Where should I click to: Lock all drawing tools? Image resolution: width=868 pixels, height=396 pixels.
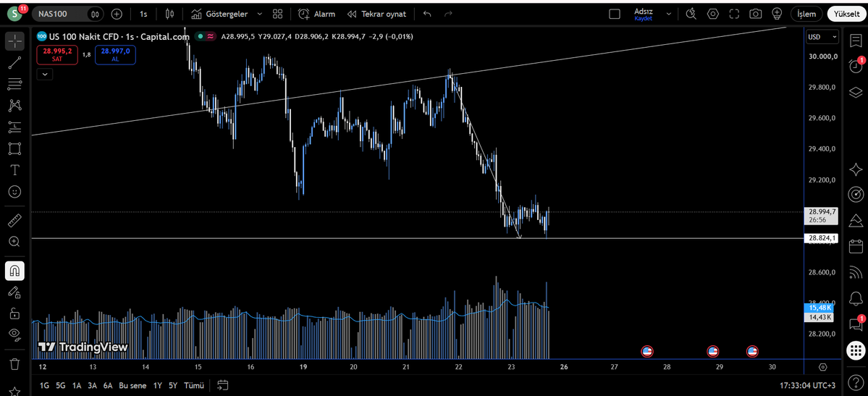(x=15, y=313)
